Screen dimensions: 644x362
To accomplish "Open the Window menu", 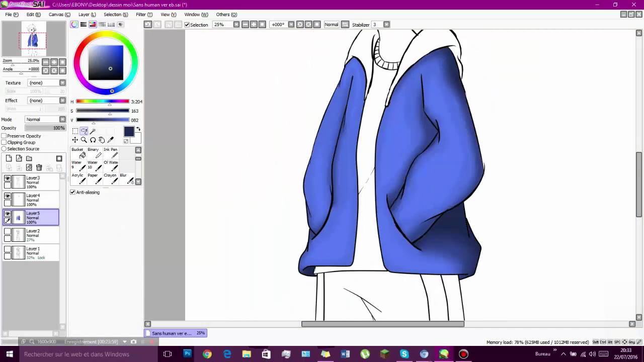I will [196, 15].
